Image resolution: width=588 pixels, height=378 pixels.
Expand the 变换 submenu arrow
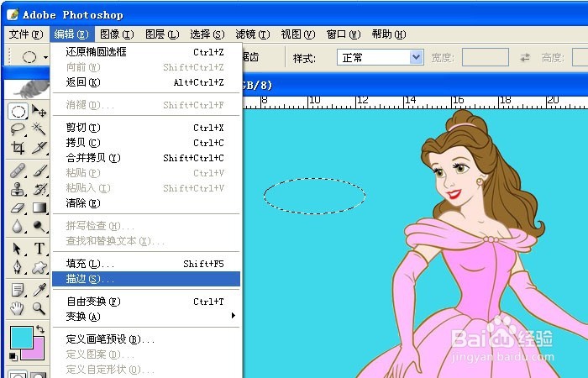pyautogui.click(x=234, y=315)
